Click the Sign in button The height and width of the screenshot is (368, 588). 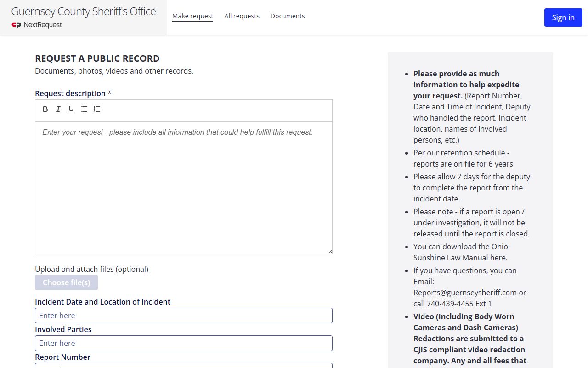[563, 17]
